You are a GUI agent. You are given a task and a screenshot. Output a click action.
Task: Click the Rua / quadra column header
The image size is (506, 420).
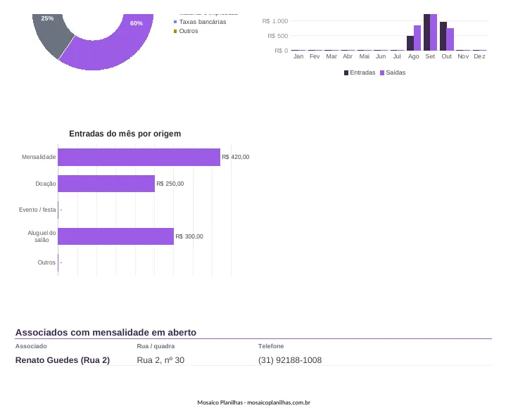[156, 346]
